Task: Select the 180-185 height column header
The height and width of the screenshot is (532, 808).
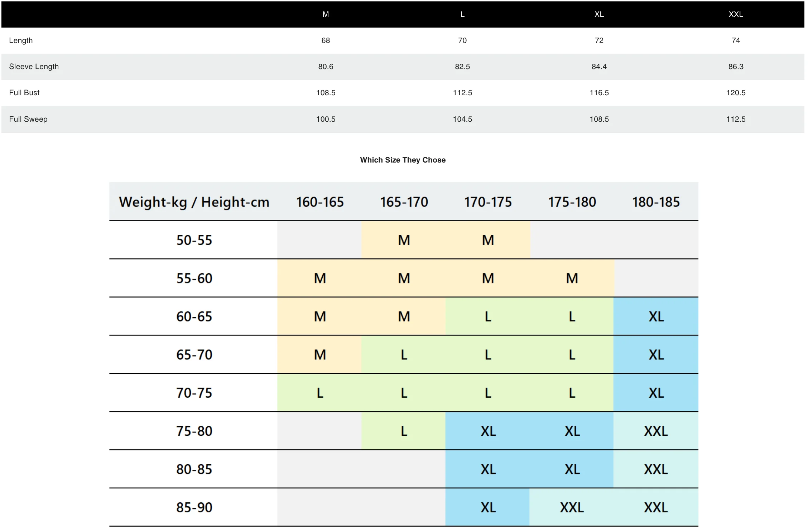Action: tap(656, 202)
